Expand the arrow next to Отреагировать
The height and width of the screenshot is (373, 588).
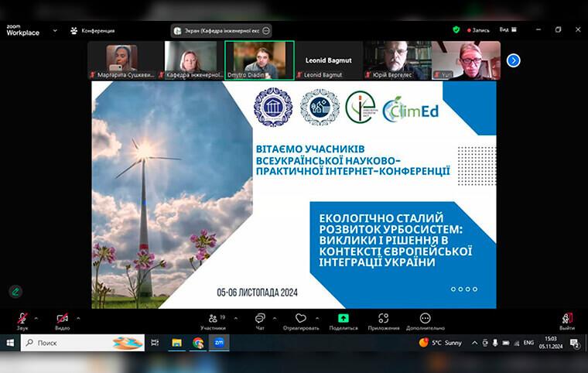[x=317, y=319]
